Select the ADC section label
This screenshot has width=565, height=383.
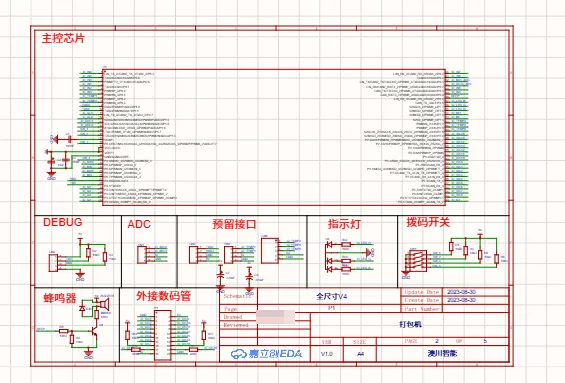click(x=139, y=224)
